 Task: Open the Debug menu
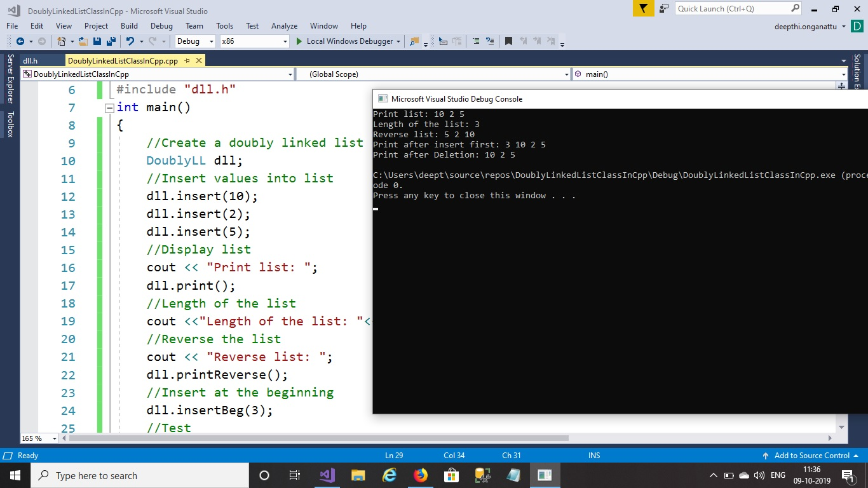point(161,26)
